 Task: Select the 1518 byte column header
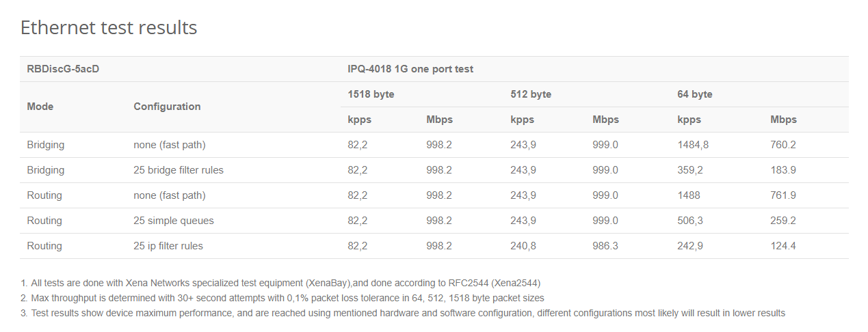(371, 94)
